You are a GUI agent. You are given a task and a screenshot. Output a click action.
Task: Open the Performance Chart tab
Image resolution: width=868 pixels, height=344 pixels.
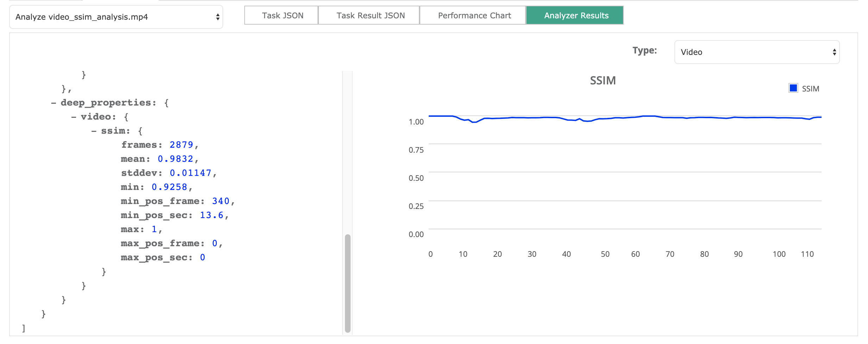pyautogui.click(x=473, y=15)
